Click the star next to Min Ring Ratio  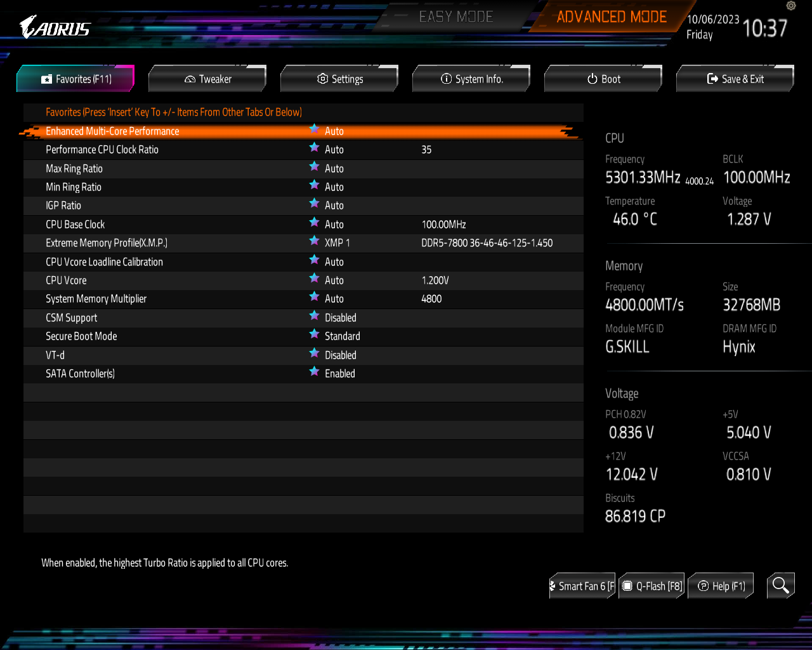point(314,185)
